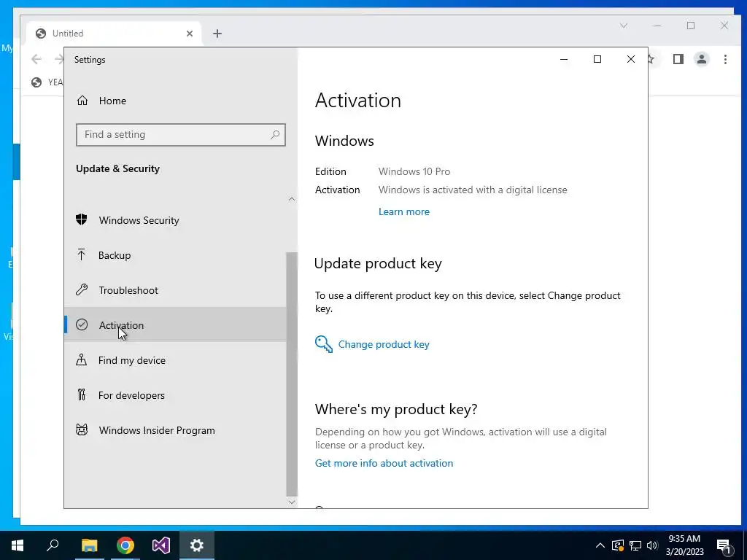Open taskbar search magnifier
This screenshot has width=747, height=560.
(53, 545)
